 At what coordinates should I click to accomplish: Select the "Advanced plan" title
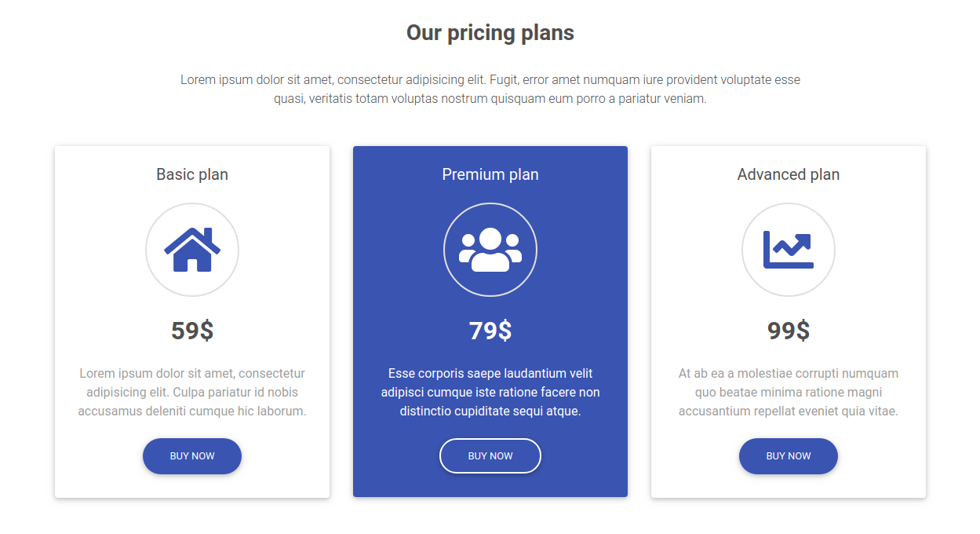point(789,174)
